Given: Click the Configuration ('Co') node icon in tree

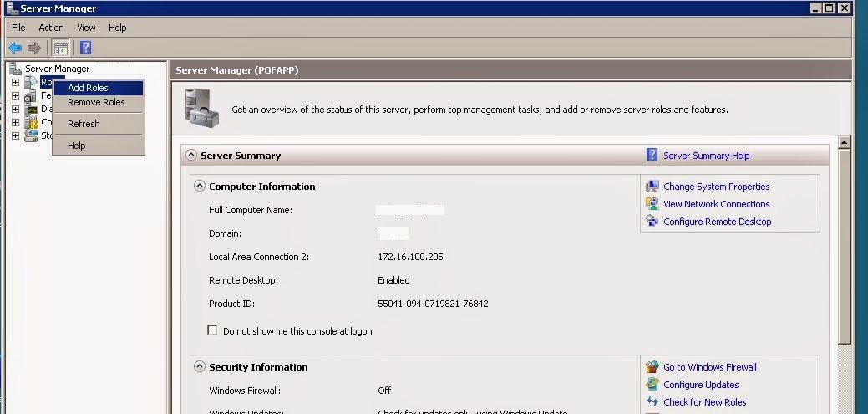Looking at the screenshot, I should (30, 122).
